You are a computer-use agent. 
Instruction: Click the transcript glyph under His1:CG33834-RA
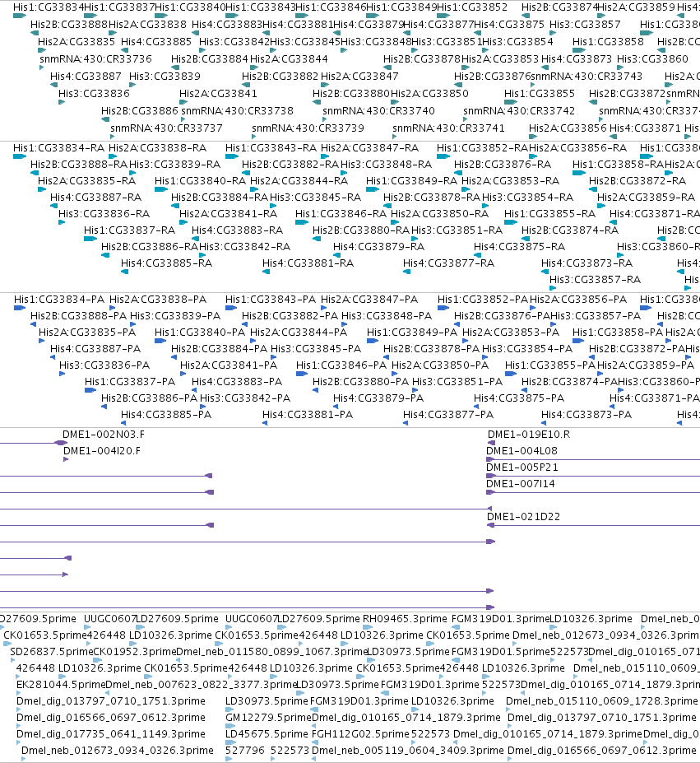point(20,156)
